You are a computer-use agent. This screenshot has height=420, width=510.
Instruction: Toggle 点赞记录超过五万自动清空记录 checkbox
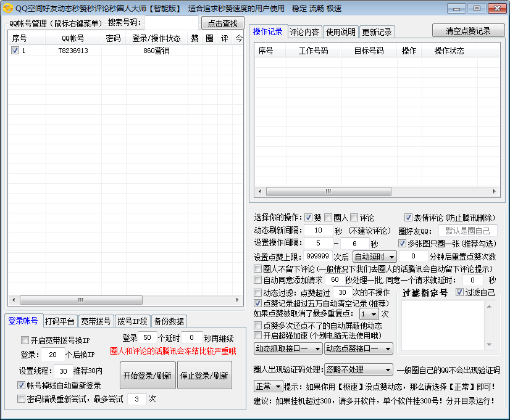(x=258, y=303)
